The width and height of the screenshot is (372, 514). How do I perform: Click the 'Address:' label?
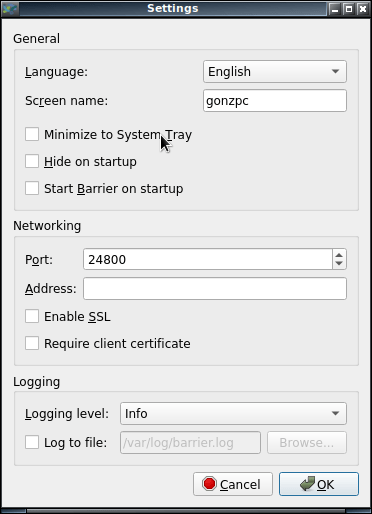pos(51,289)
